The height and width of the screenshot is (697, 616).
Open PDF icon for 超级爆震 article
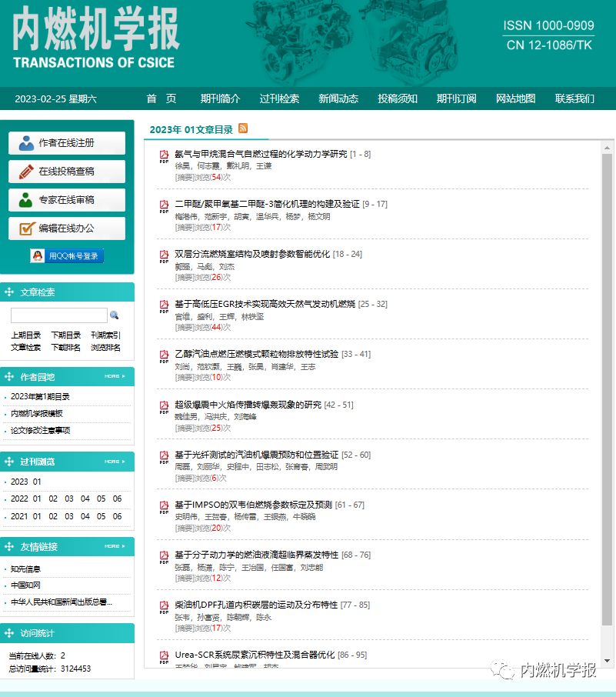(164, 407)
